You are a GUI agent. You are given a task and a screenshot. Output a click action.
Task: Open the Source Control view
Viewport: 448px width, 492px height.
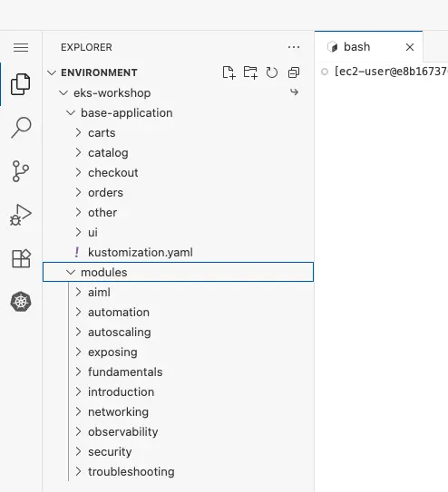click(21, 171)
